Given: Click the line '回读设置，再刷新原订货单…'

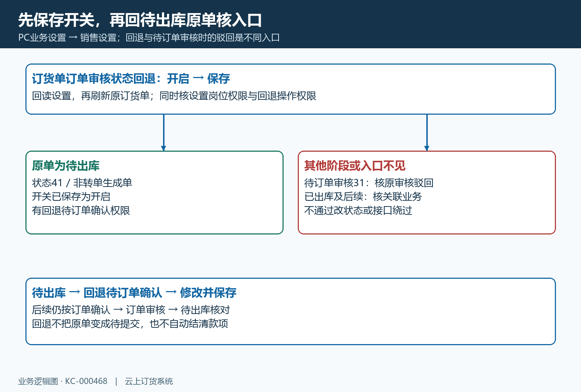Looking at the screenshot, I should pos(174,96).
